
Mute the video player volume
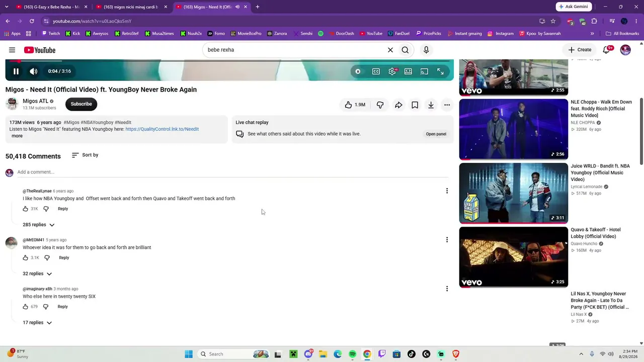click(34, 71)
